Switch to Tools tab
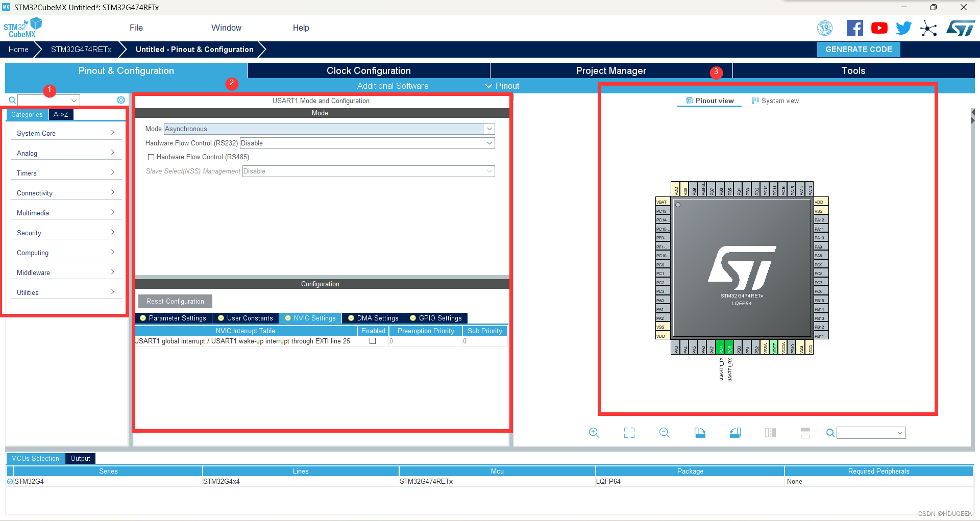 853,70
